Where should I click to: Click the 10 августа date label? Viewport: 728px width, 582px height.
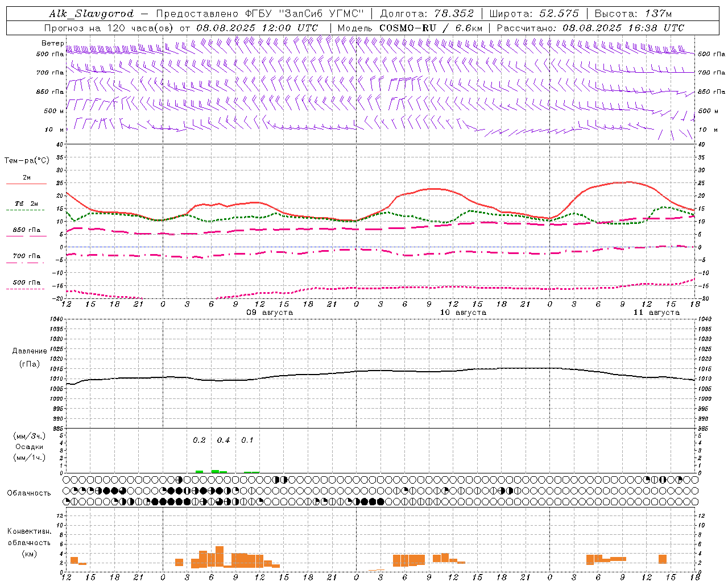[x=463, y=313]
